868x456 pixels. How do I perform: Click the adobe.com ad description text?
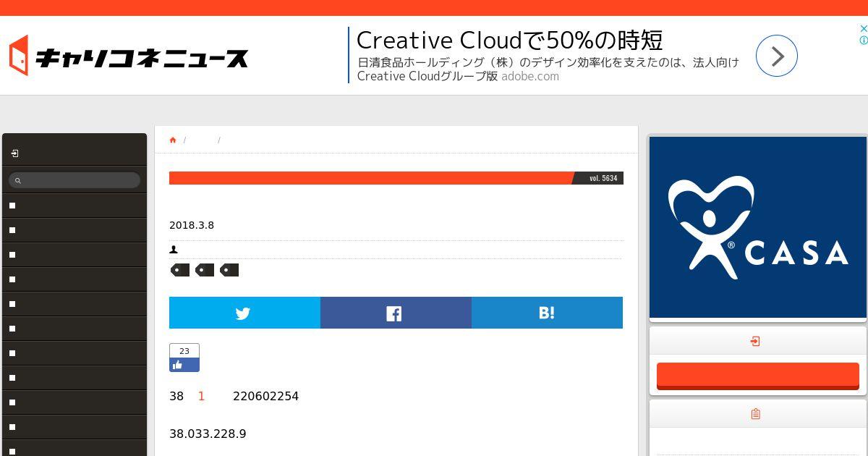coord(548,69)
